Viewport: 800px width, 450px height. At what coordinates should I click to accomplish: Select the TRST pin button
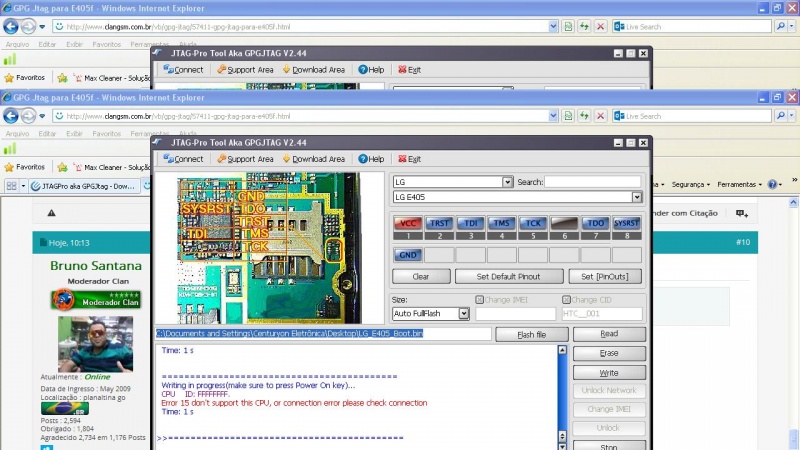439,223
